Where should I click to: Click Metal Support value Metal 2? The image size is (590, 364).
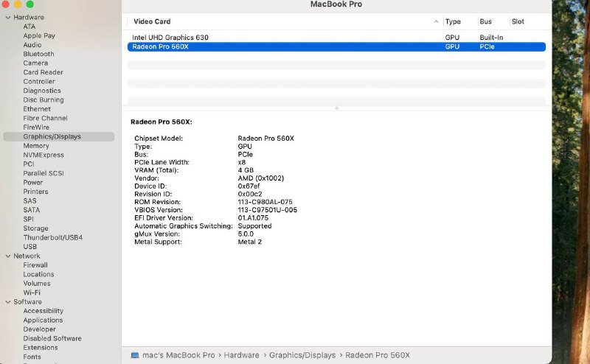pos(249,242)
